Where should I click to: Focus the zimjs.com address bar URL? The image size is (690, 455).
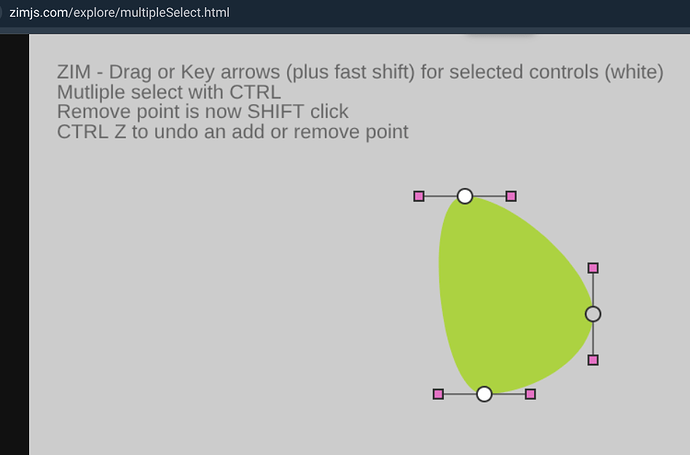[x=119, y=12]
